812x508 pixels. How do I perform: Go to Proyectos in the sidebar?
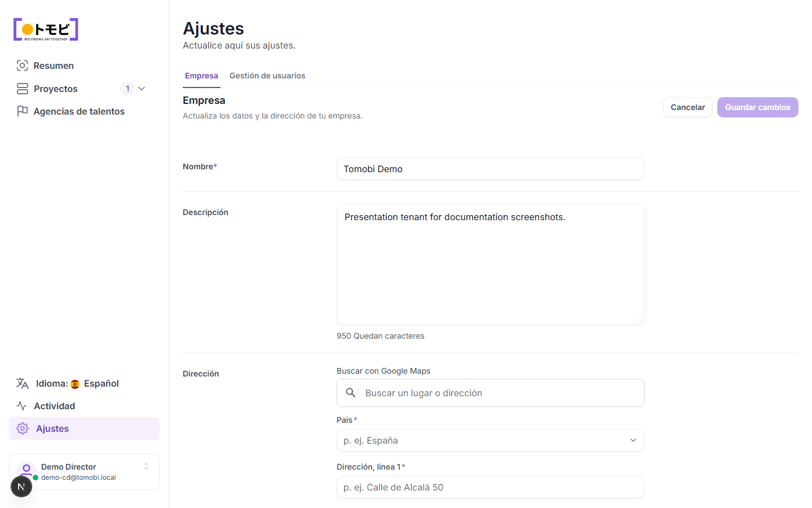[56, 89]
